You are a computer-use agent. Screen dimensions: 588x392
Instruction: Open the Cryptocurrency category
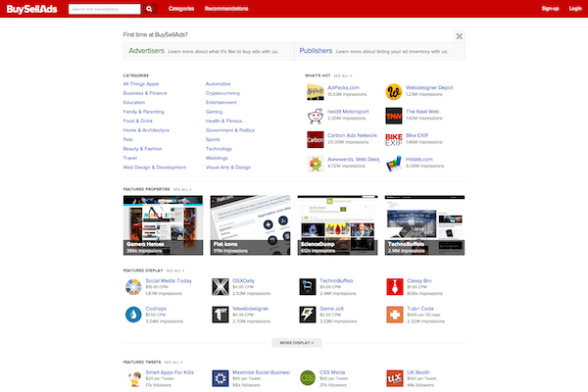(x=222, y=93)
